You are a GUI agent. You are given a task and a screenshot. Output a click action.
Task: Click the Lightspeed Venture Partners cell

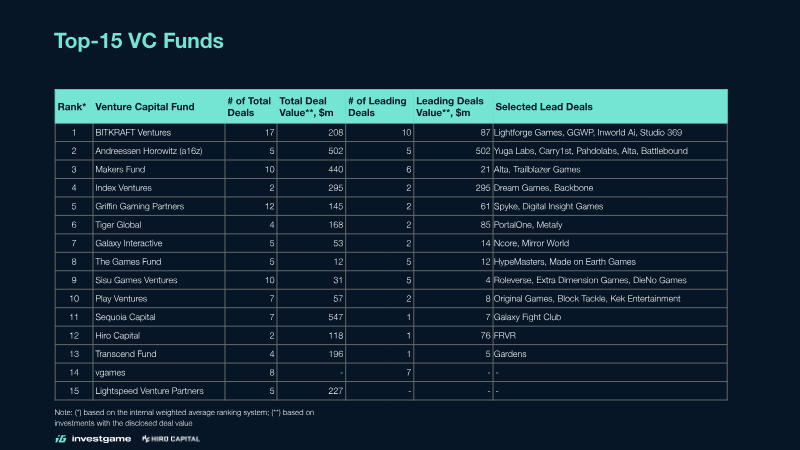click(x=159, y=391)
